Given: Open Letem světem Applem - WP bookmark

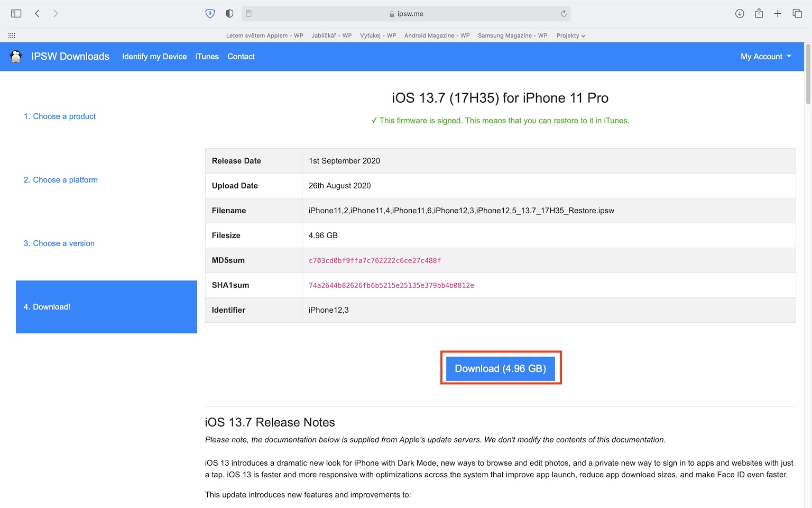Looking at the screenshot, I should (x=264, y=35).
